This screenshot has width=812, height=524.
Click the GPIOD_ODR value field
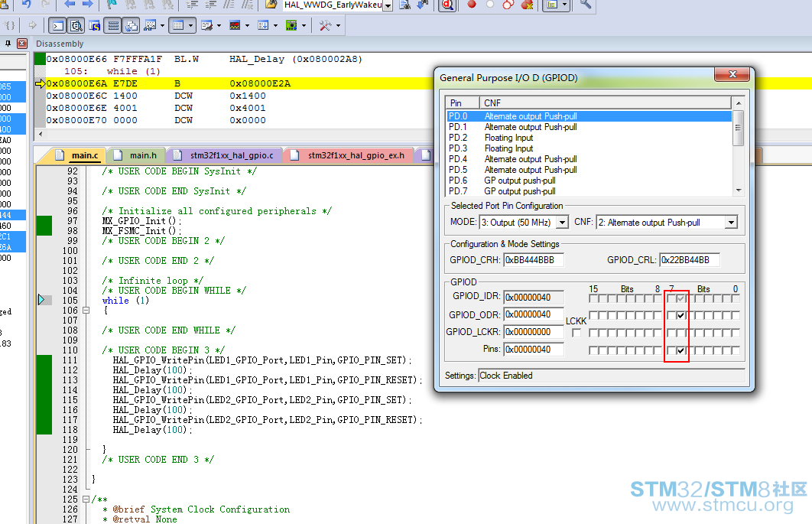coord(534,314)
